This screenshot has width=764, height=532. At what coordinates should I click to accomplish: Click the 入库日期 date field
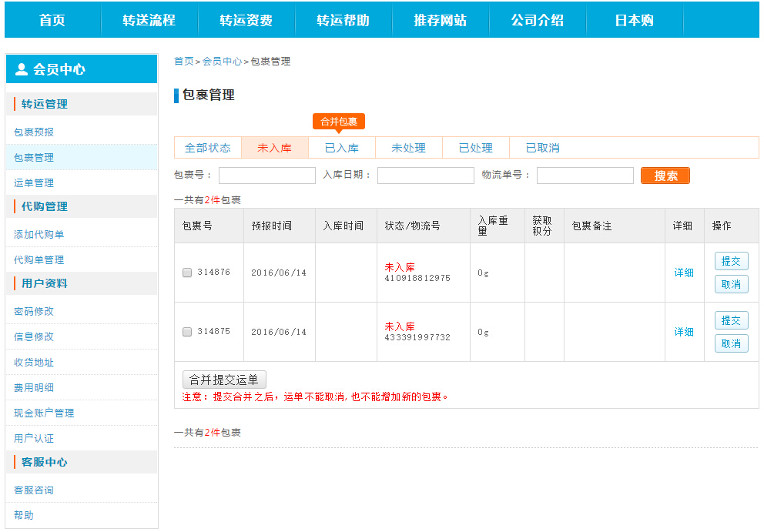(426, 176)
